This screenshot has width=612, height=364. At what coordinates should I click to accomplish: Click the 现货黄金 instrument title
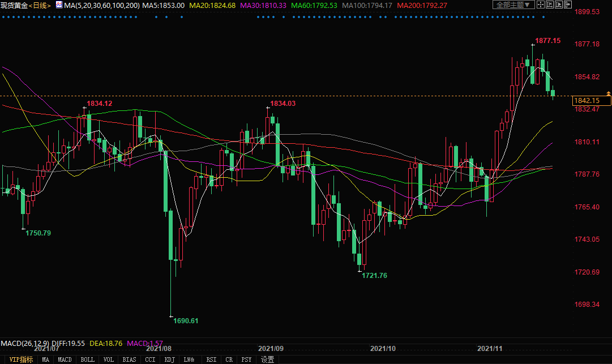pyautogui.click(x=14, y=5)
